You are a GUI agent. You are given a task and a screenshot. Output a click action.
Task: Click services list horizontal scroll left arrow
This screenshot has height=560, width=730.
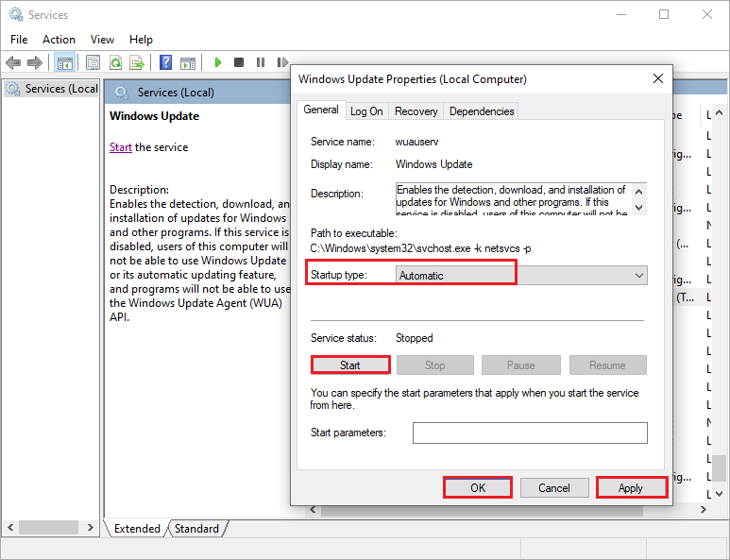click(x=313, y=510)
